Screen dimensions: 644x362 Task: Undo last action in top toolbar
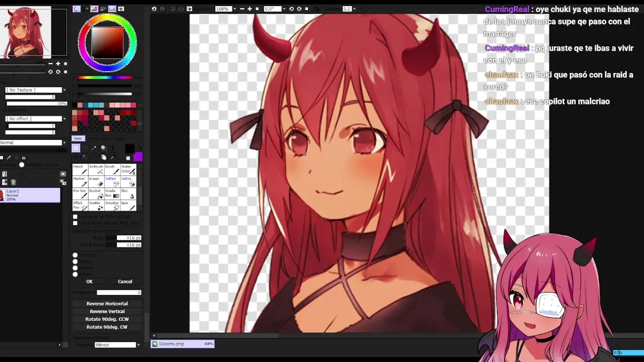(154, 9)
